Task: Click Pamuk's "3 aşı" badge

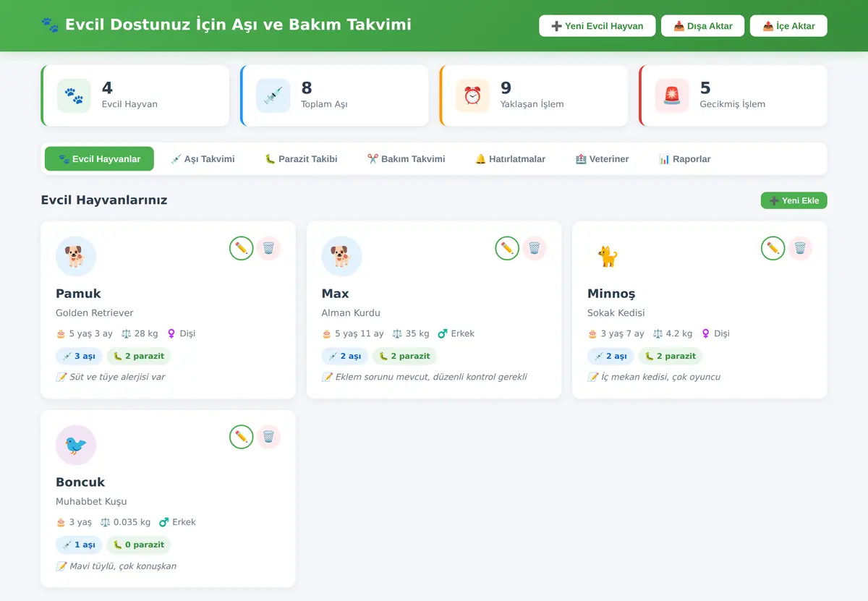Action: pos(79,357)
